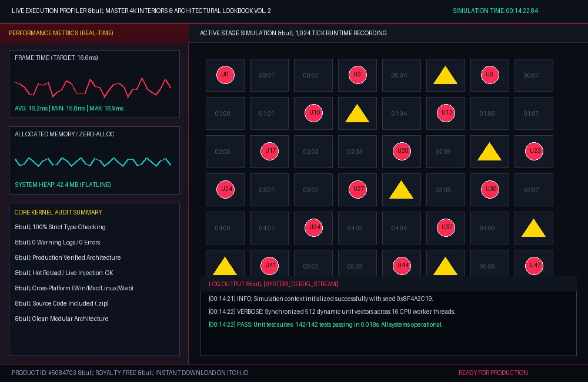This screenshot has width=588, height=382.
Task: Pick unit U6 in the stage grid
Action: pos(490,75)
